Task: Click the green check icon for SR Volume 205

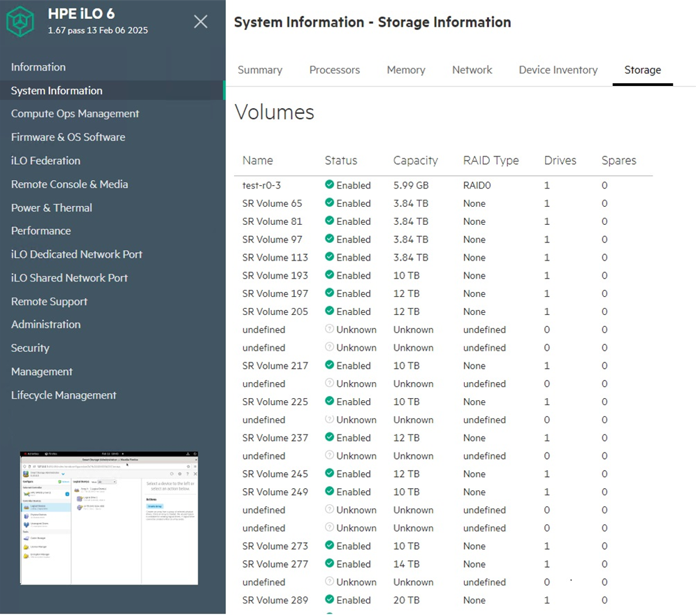Action: tap(329, 311)
